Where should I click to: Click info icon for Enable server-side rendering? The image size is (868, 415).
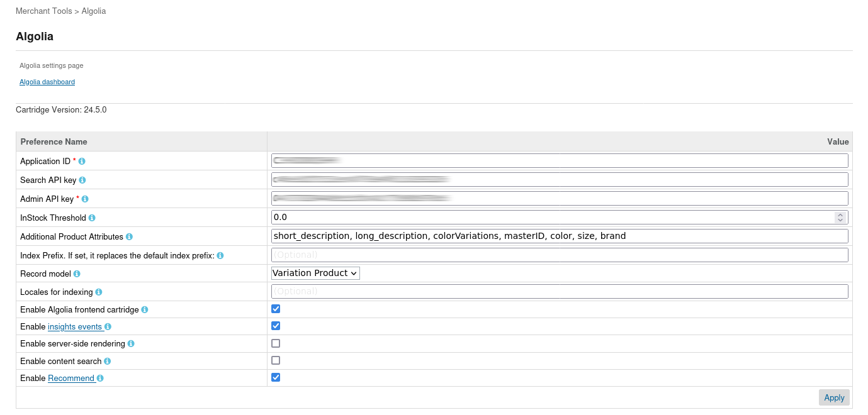pyautogui.click(x=131, y=344)
